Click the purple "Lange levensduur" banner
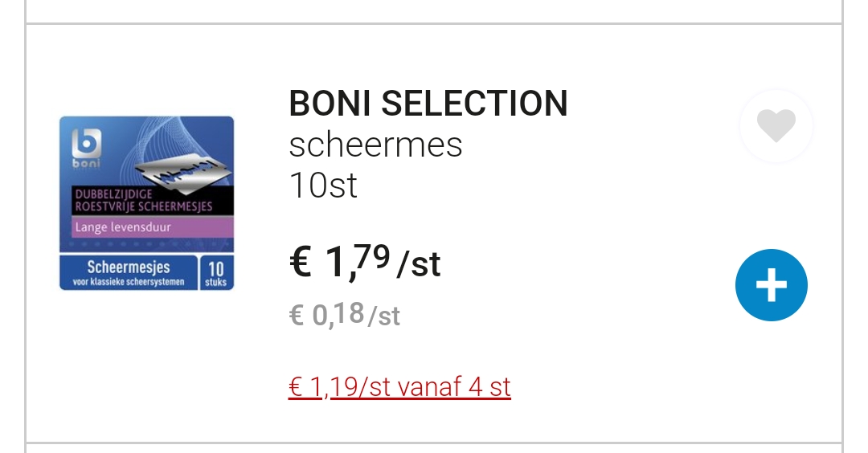Viewport: 868px width, 453px height. 145,227
